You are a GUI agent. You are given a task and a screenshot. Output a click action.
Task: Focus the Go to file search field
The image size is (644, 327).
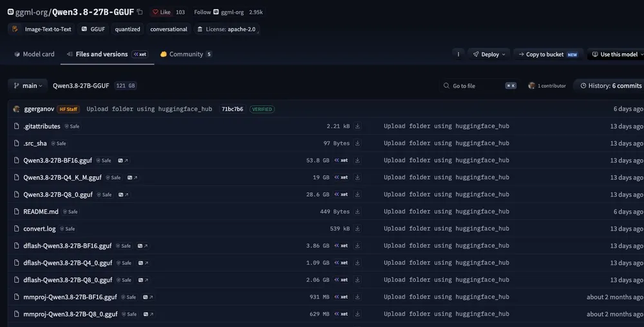(479, 86)
